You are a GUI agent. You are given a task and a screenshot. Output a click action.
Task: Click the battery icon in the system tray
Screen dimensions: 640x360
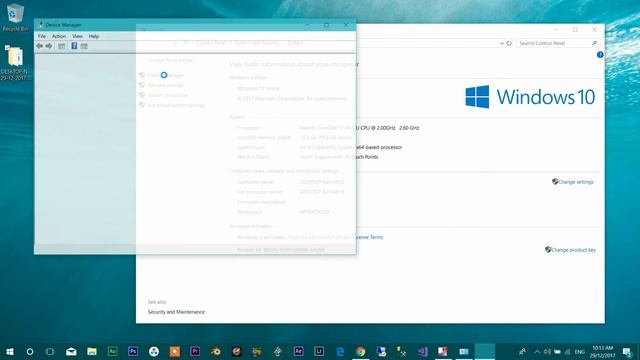557,351
